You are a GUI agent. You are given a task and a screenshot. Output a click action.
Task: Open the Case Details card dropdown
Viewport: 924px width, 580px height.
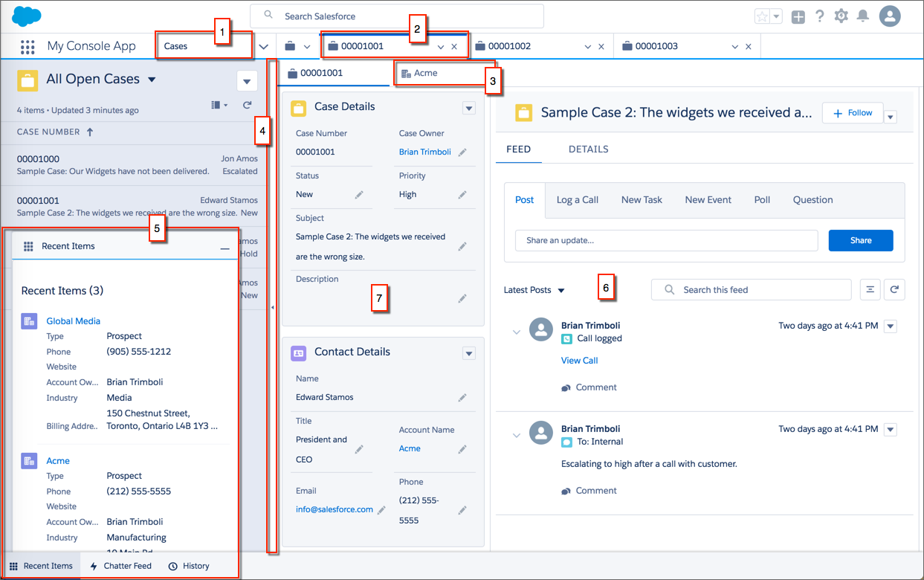pyautogui.click(x=468, y=109)
